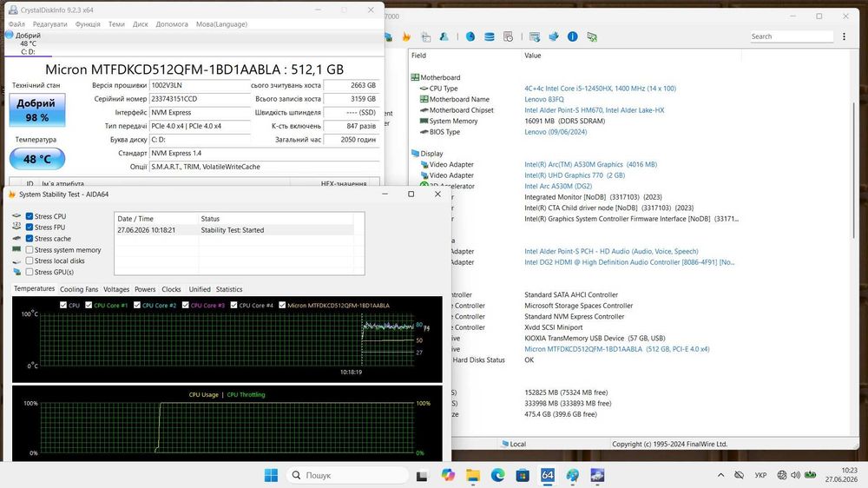Click the window-with-globe update toolbar icon
Image resolution: width=868 pixels, height=488 pixels.
(534, 36)
